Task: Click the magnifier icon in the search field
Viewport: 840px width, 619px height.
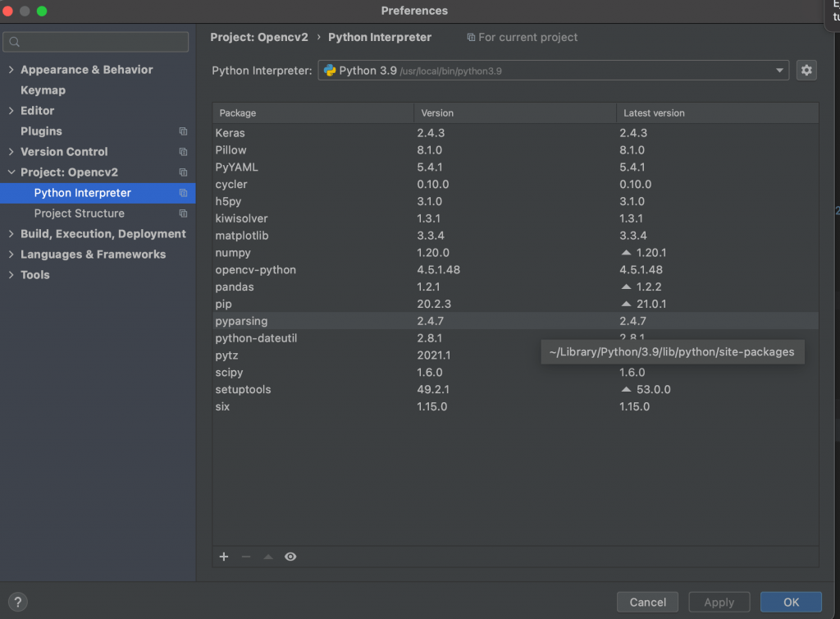Action: (x=13, y=41)
